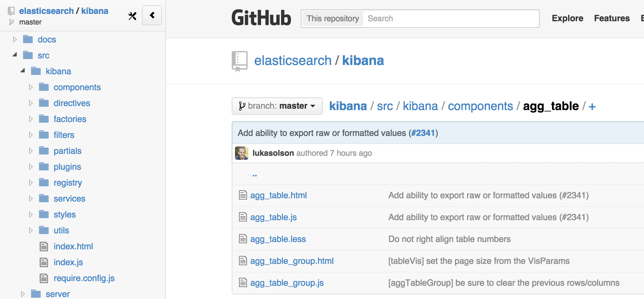Click the This repository search scope label
644x299 pixels.
(333, 19)
